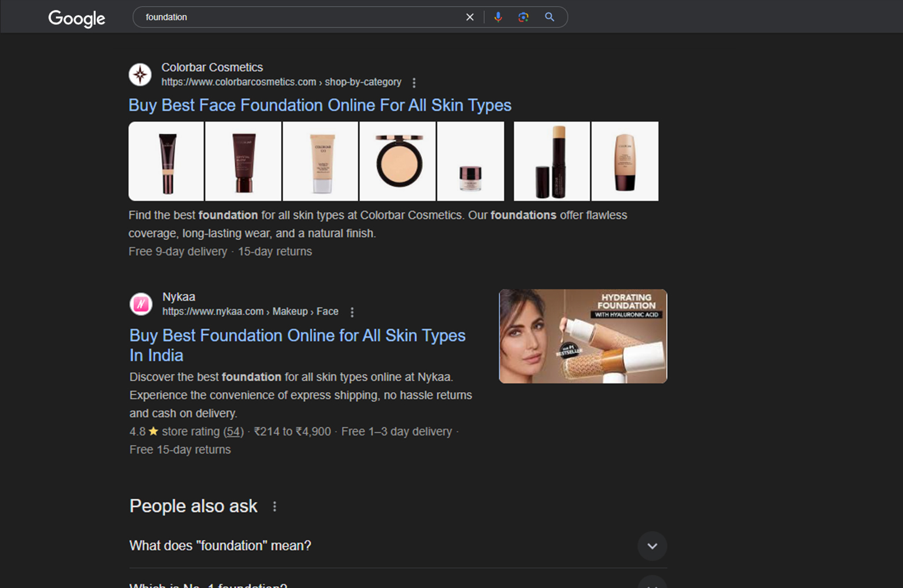
Task: Open 'Buy Best Face Foundation Online For All Skin Types'
Action: click(x=320, y=105)
